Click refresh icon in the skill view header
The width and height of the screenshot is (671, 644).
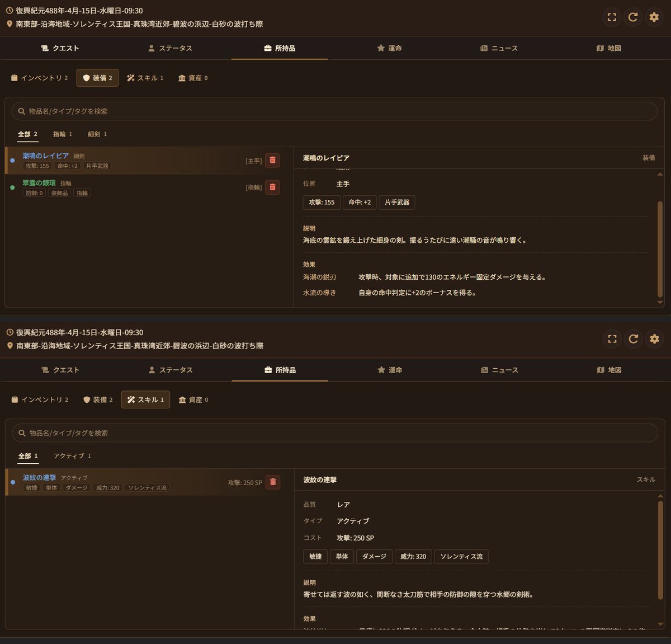[x=634, y=339]
